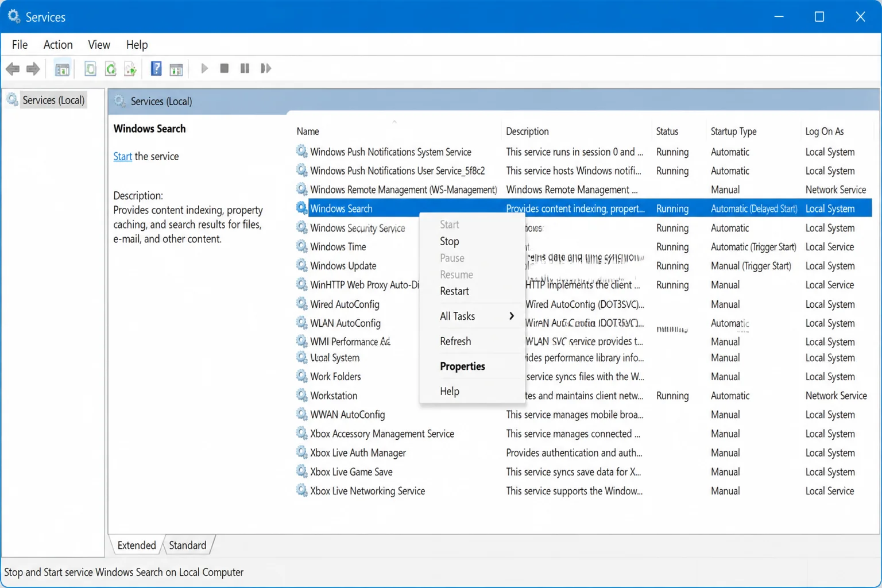Select the WLAN AutoConfig row
The image size is (882, 588).
click(583, 323)
